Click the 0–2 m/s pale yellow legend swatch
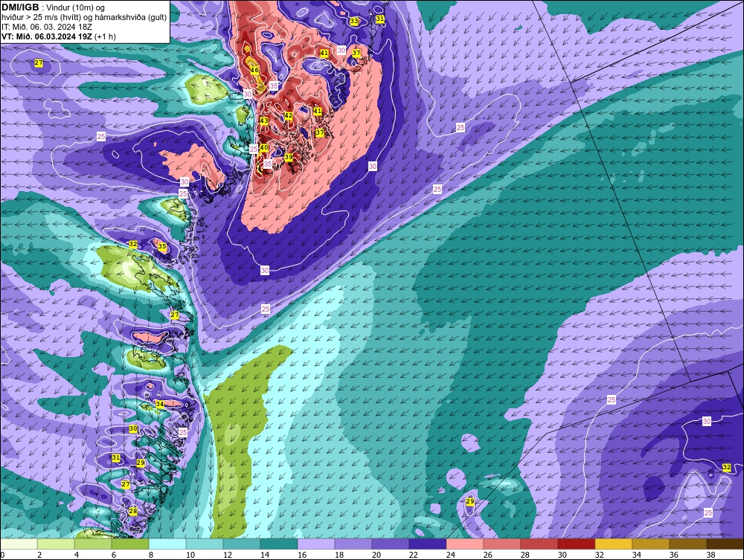This screenshot has height=560, width=744. click(x=19, y=544)
